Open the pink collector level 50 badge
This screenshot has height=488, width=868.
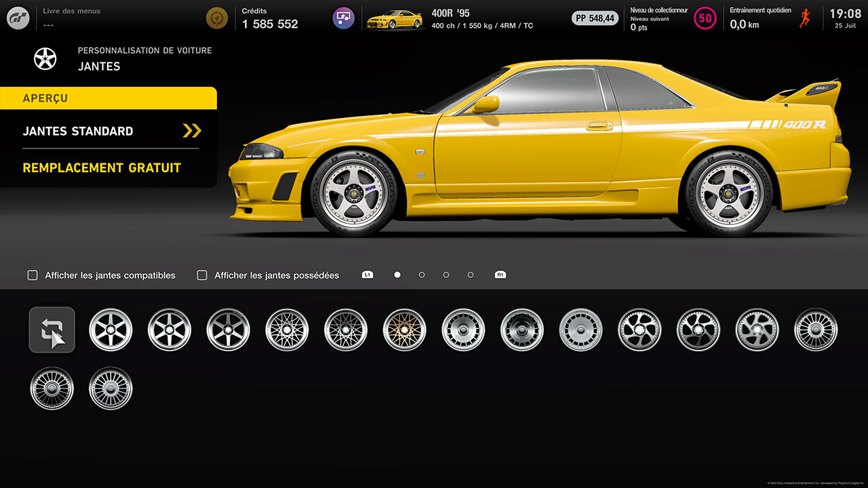[x=705, y=18]
